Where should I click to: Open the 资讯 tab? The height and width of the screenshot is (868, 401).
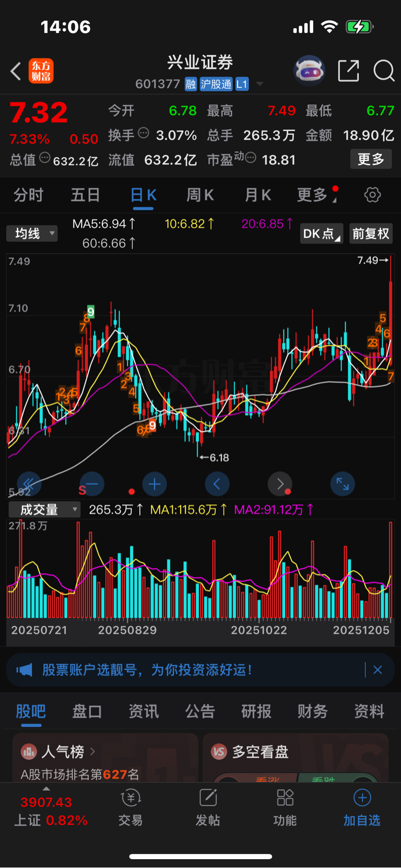144,711
